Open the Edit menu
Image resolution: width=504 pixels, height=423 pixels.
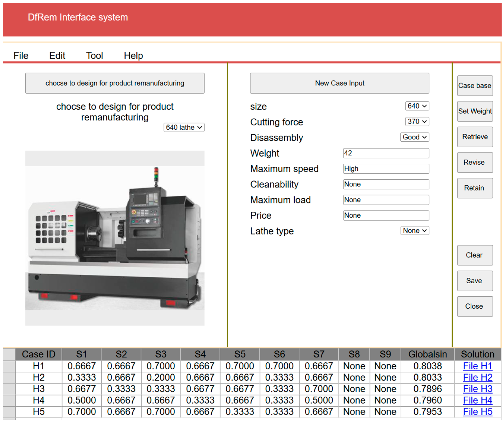click(x=57, y=56)
